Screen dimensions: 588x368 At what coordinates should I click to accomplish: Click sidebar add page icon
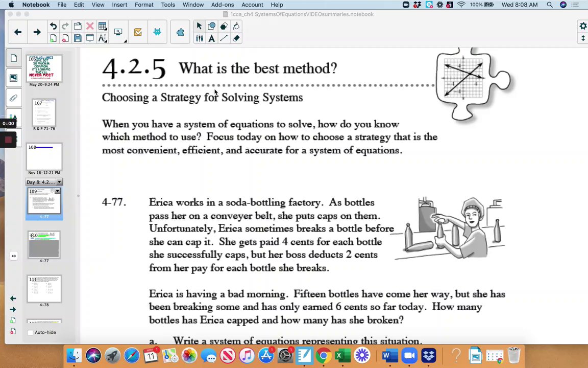click(13, 320)
